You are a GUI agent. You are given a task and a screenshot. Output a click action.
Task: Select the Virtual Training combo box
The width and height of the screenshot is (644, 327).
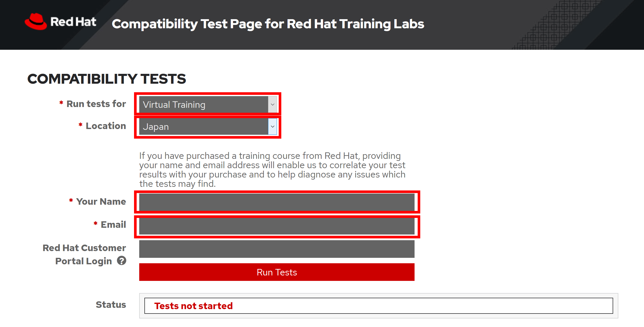coord(208,104)
